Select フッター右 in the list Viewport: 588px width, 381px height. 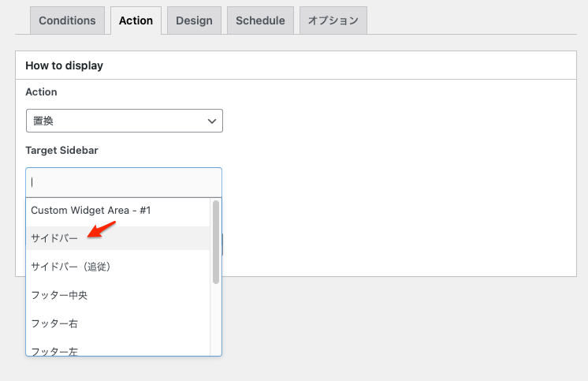coord(117,323)
